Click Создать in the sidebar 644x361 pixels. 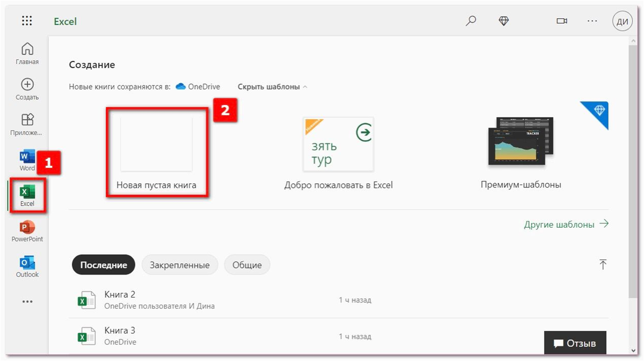pos(27,89)
